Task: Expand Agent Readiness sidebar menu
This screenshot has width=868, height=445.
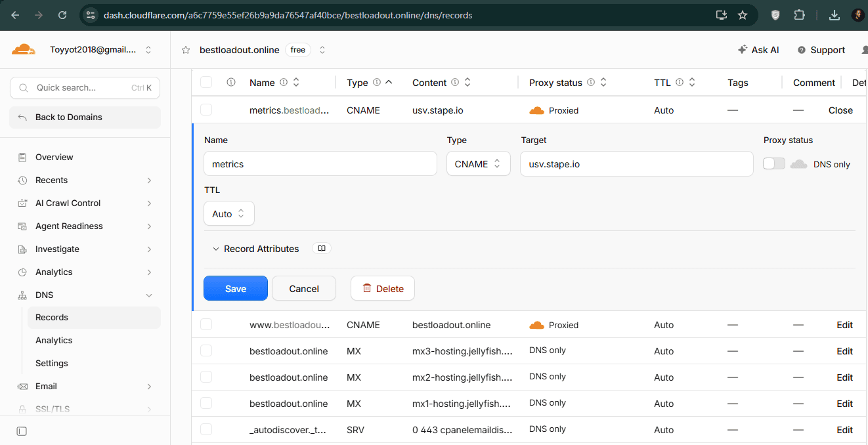Action: pyautogui.click(x=85, y=226)
